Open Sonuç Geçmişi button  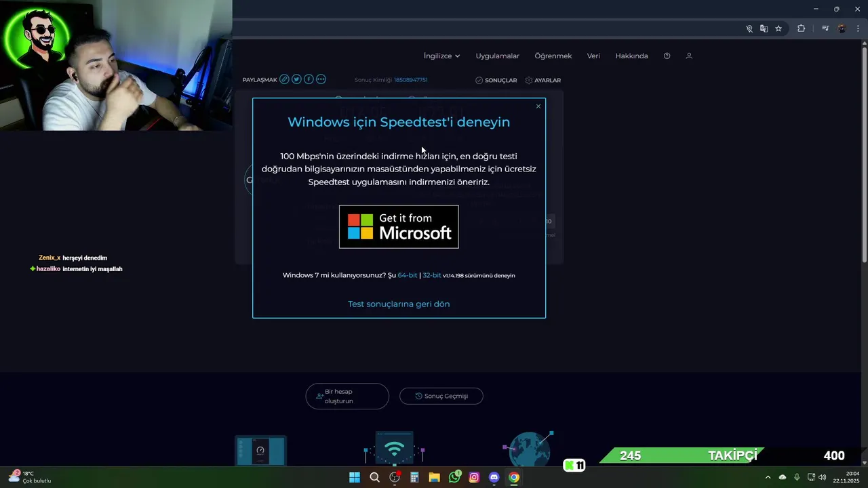[441, 396]
